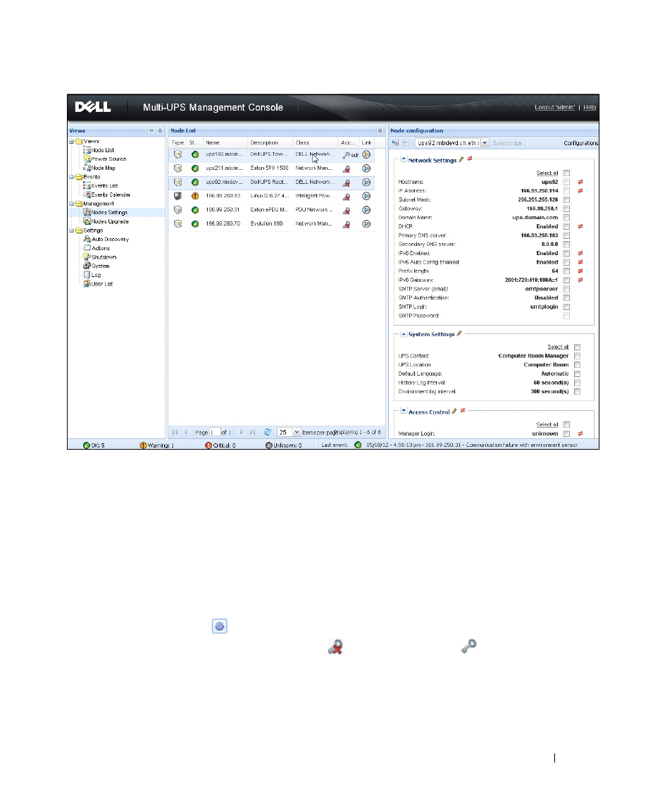Click the Logout 'admin' link
This screenshot has height=807, width=672.
tap(554, 108)
